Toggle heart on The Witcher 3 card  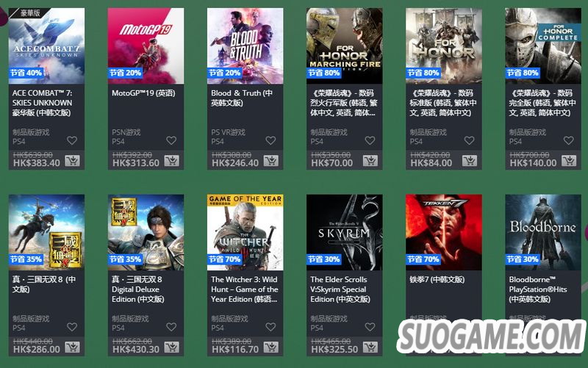270,327
